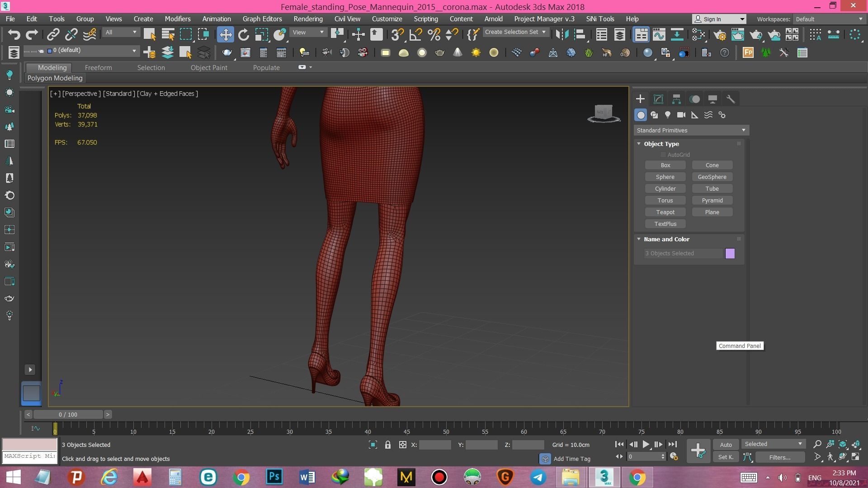Switch to the Freeform ribbon tab

point(98,67)
